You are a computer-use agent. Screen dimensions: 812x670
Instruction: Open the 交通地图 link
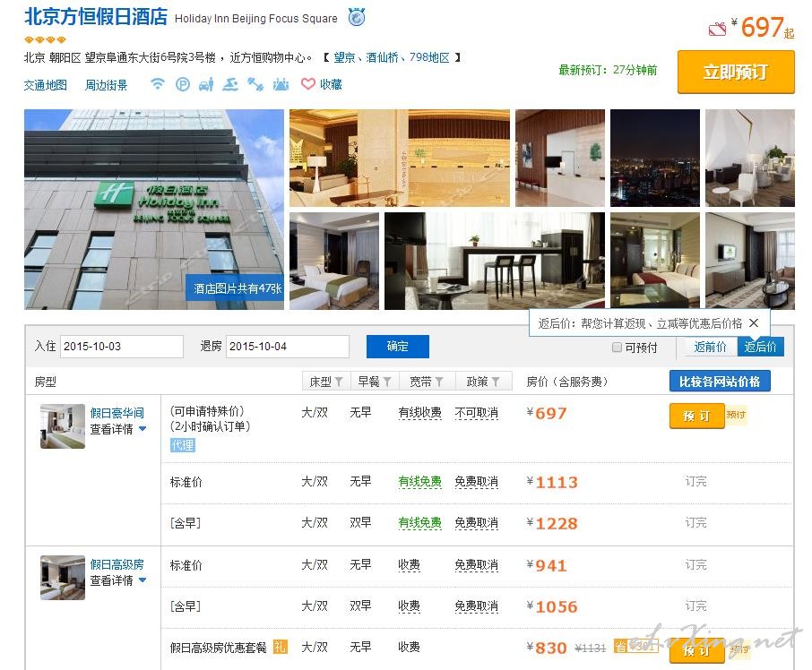[x=45, y=85]
